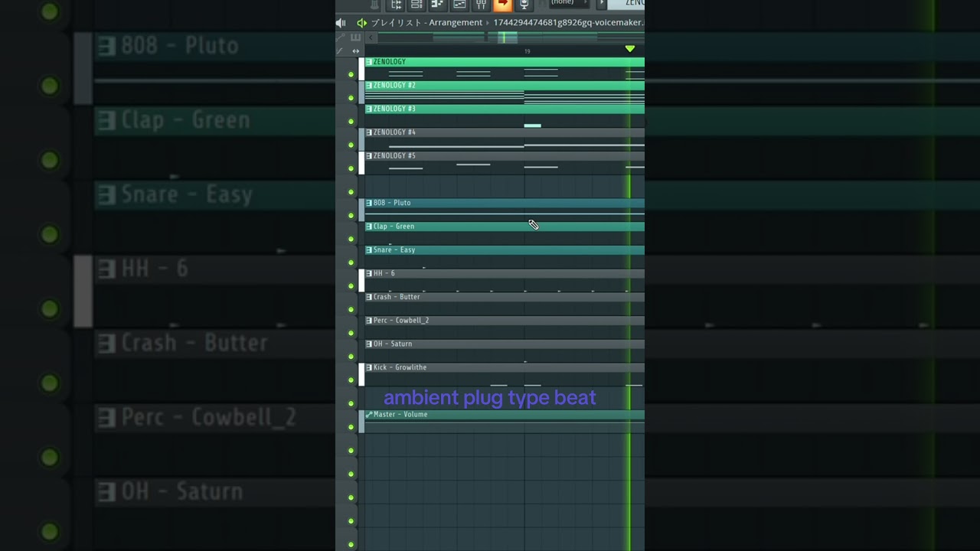Click the orange red-arrow toolbar button
Viewport: 980px width, 551px height.
(502, 5)
